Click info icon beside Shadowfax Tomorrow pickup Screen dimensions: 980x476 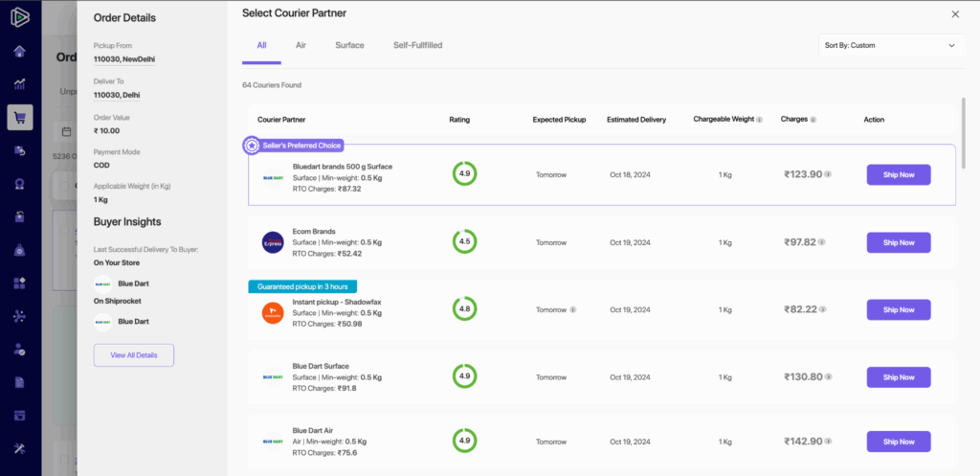(573, 310)
